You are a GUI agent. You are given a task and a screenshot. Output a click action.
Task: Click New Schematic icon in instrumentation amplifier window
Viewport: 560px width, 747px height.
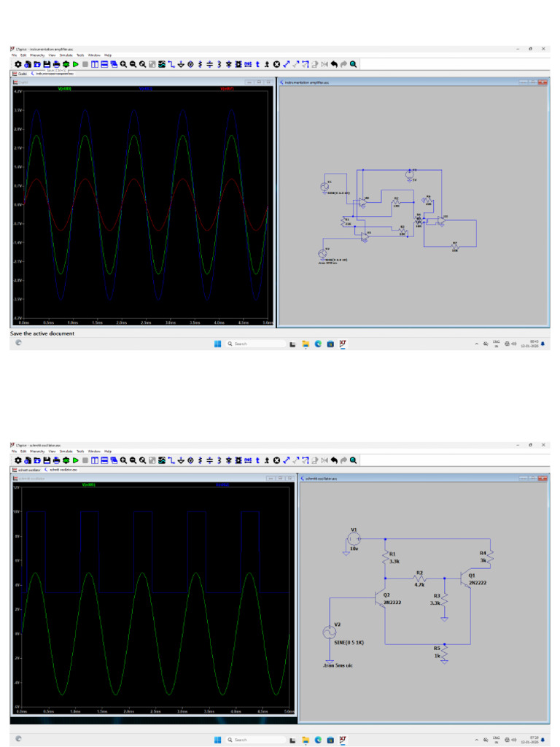(28, 64)
